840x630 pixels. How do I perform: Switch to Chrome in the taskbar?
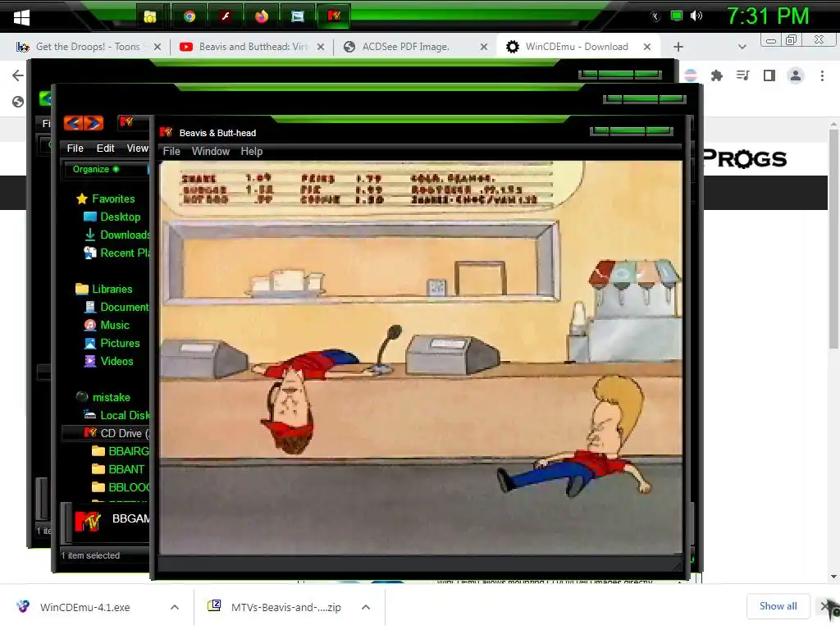pos(189,16)
